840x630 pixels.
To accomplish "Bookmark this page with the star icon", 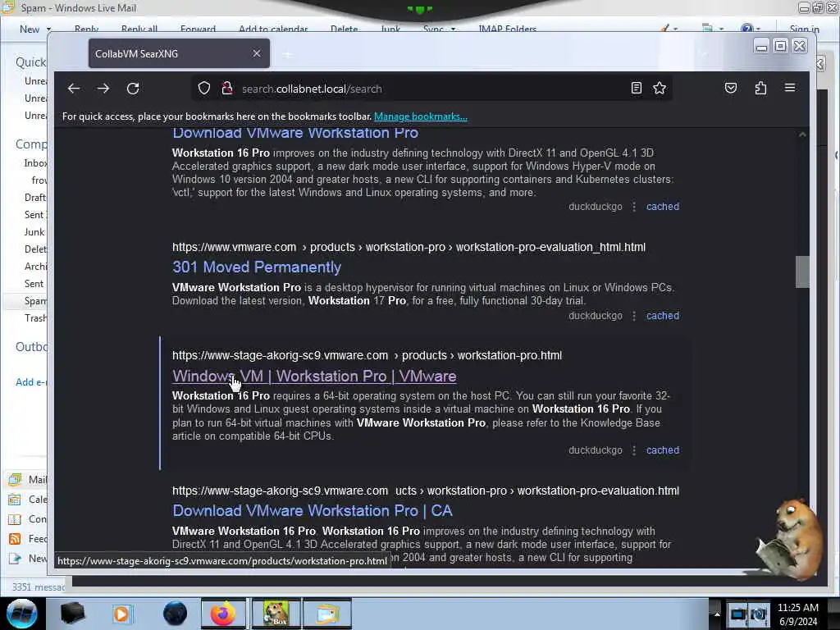I will click(x=660, y=88).
